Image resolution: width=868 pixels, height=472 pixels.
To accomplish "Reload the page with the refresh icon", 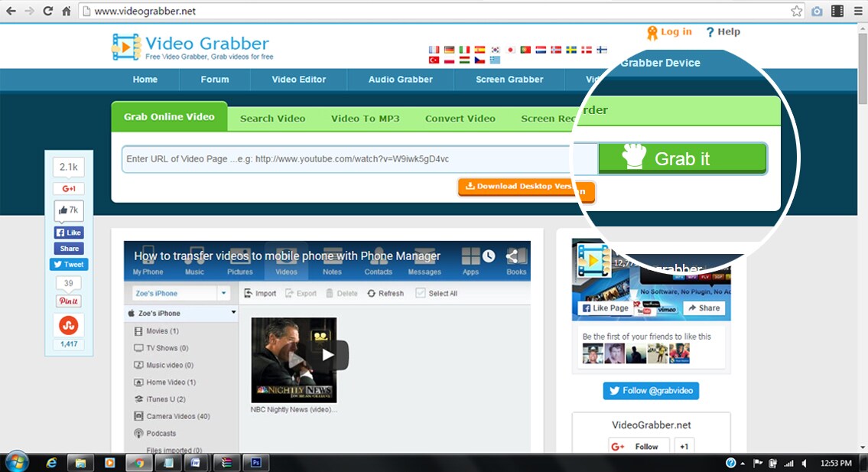I will pos(47,11).
